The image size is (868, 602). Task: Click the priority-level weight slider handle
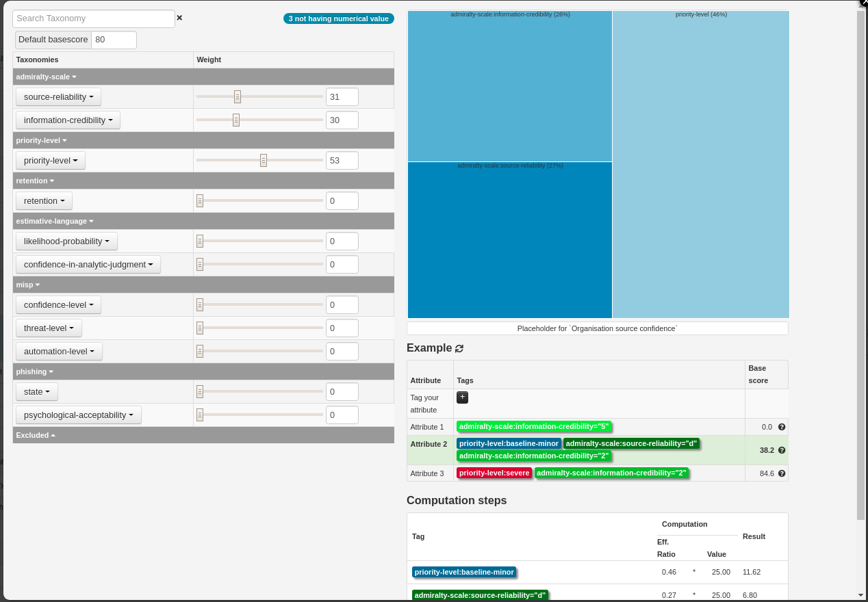(264, 161)
